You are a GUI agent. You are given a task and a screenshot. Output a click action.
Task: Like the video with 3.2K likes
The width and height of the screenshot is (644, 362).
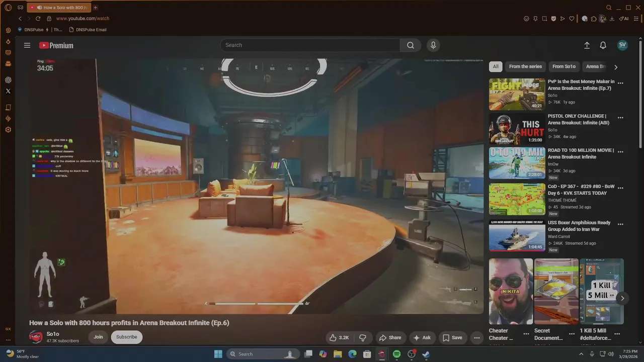340,337
